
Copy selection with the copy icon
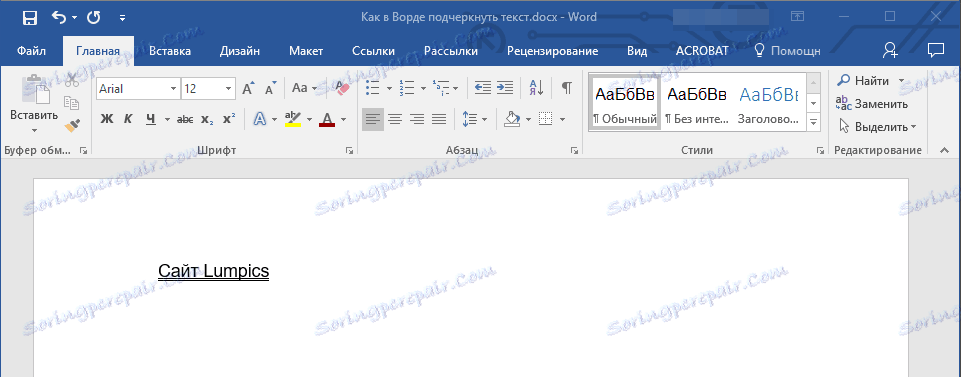pyautogui.click(x=72, y=103)
